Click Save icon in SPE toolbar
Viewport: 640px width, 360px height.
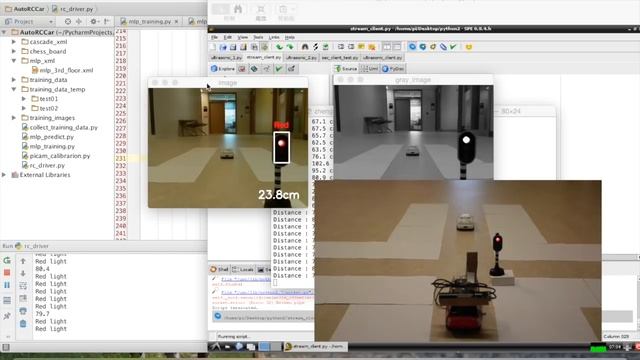233,47
